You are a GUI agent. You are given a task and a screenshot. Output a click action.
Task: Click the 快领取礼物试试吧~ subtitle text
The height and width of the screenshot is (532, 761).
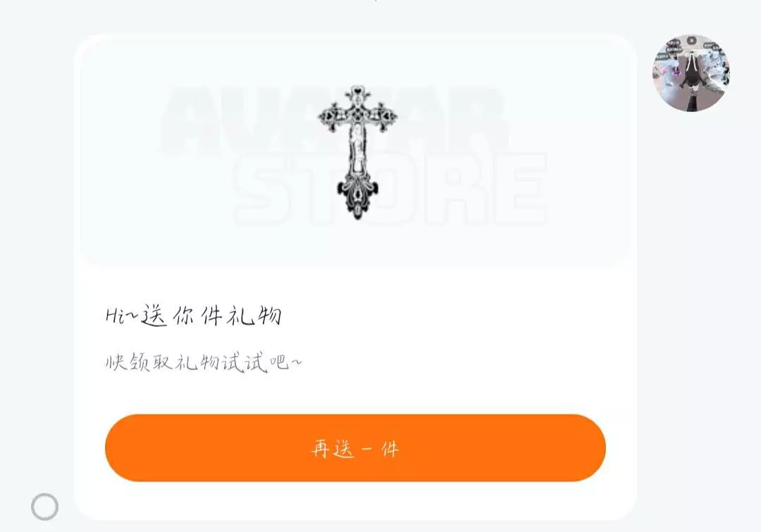(x=204, y=363)
